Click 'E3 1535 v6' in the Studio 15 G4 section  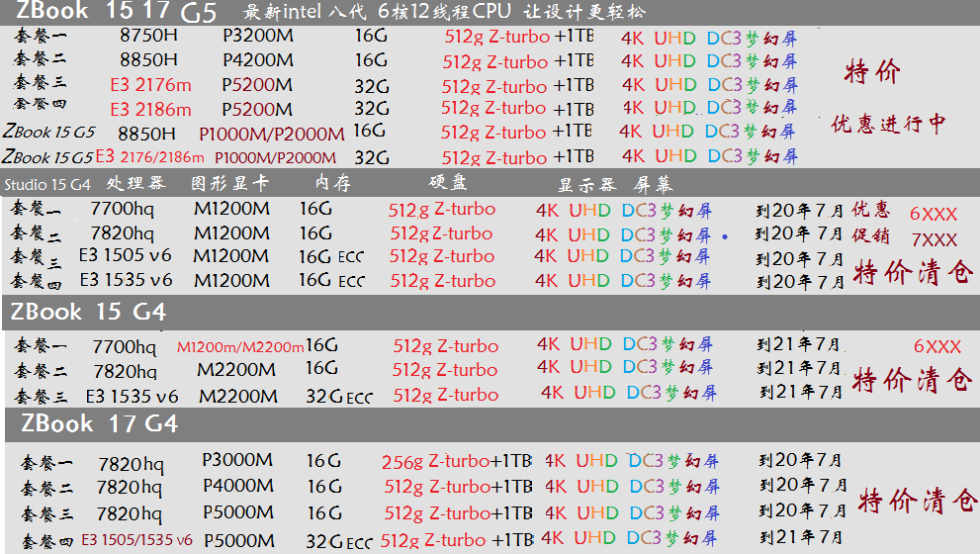coord(126,280)
